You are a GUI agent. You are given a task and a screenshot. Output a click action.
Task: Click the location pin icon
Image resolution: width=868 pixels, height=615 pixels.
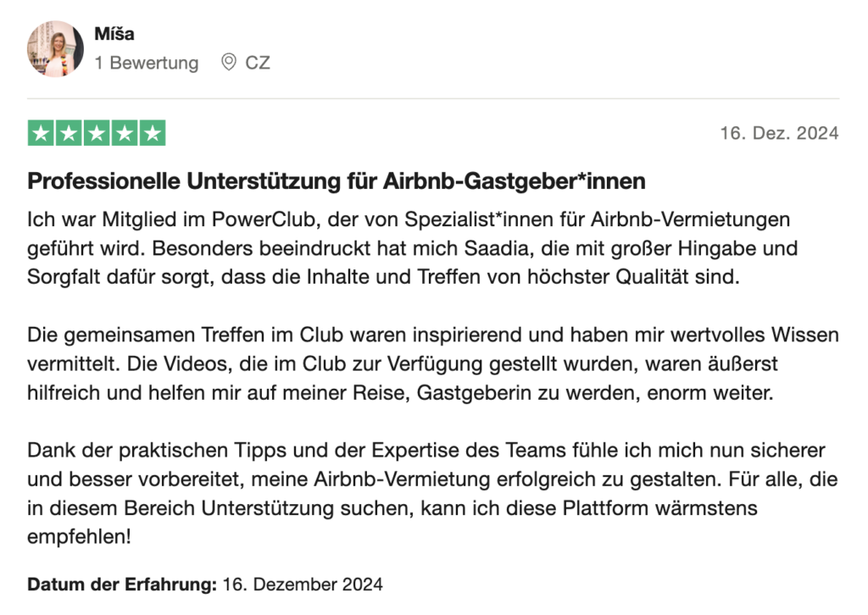228,62
